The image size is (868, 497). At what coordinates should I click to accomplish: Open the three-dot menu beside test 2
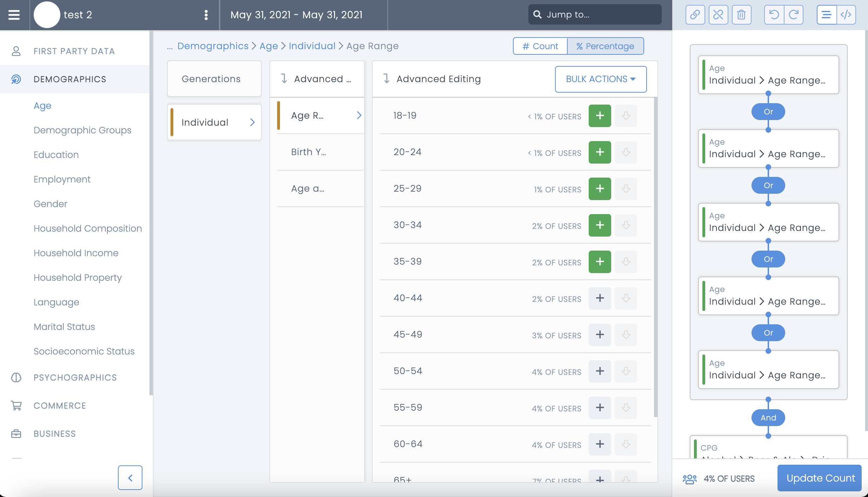click(x=206, y=15)
